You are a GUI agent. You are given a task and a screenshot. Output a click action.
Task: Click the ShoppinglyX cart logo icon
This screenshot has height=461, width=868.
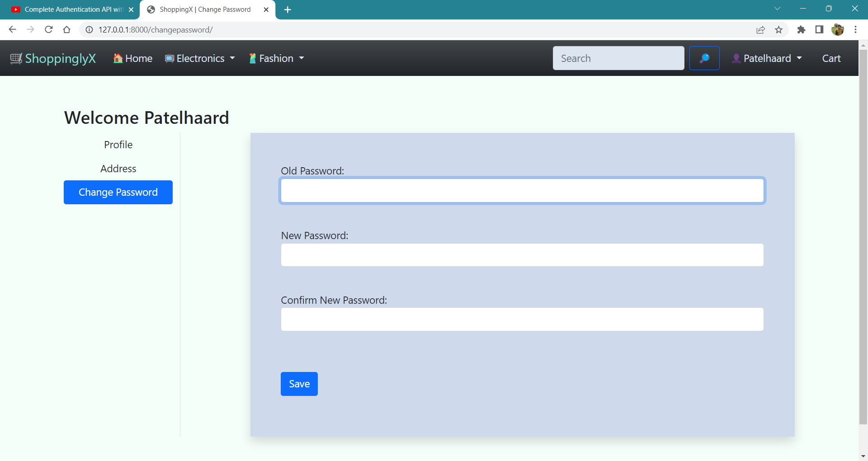point(15,58)
